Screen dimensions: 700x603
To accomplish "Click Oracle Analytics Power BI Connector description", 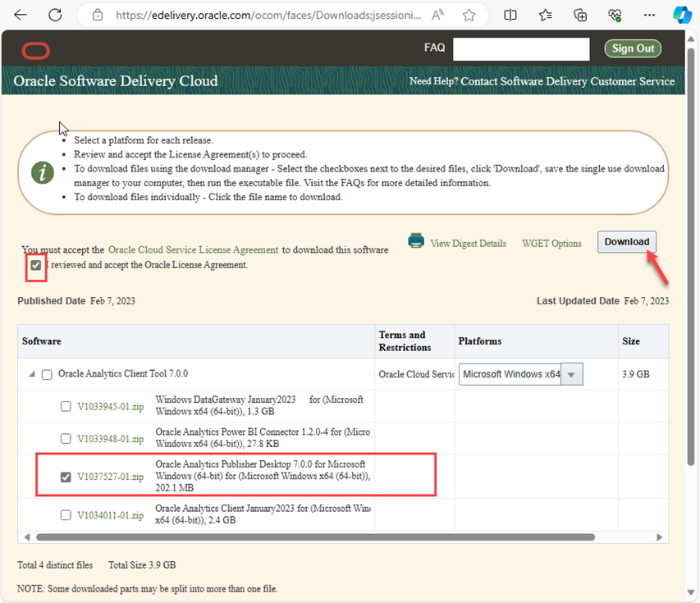I will (263, 438).
